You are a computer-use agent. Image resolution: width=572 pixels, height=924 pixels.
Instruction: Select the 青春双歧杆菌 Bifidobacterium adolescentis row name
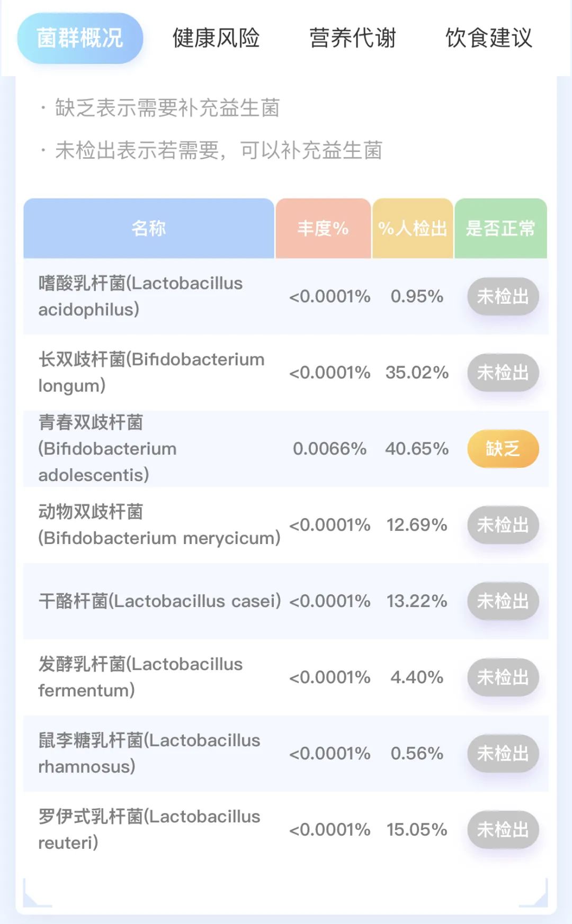[108, 449]
